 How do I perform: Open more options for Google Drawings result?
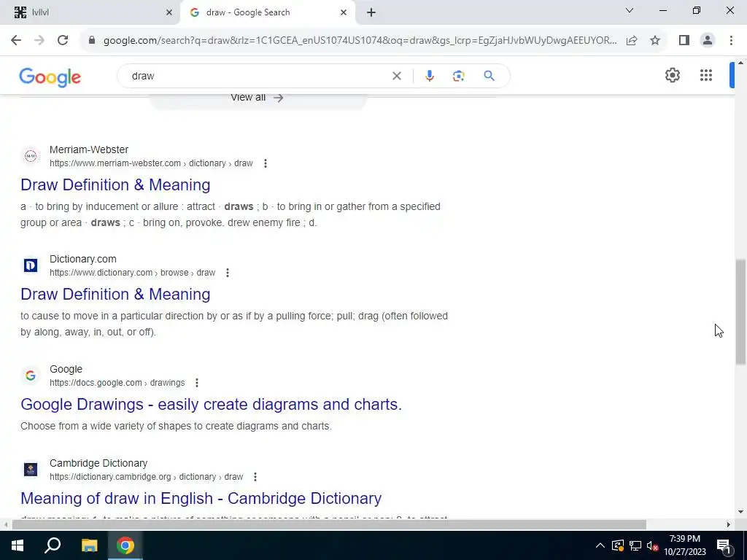tap(197, 383)
